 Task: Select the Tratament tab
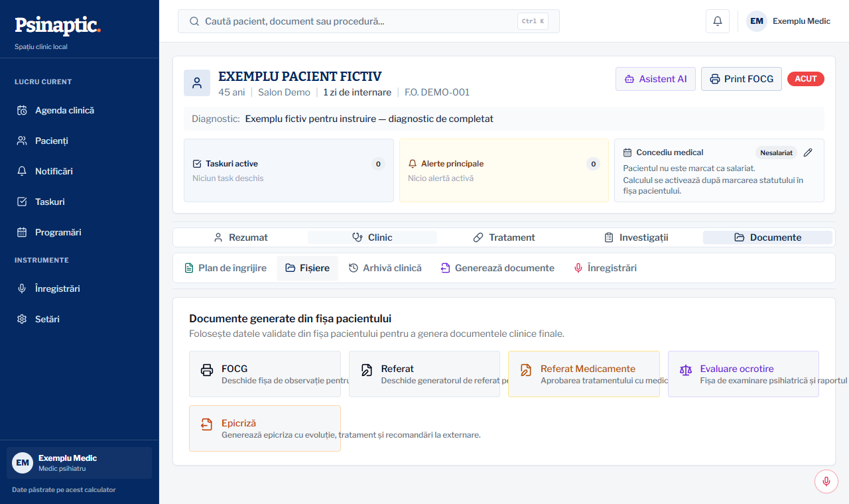[504, 237]
